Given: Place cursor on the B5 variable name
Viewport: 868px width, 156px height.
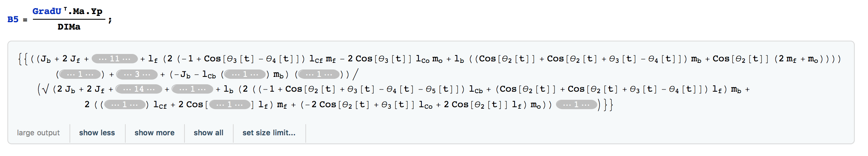Looking at the screenshot, I should tap(13, 19).
